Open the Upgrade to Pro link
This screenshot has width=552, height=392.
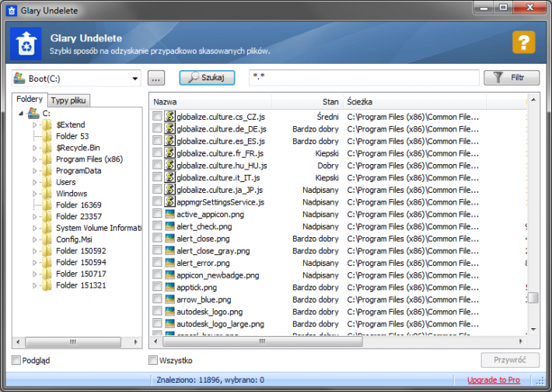coord(494,380)
